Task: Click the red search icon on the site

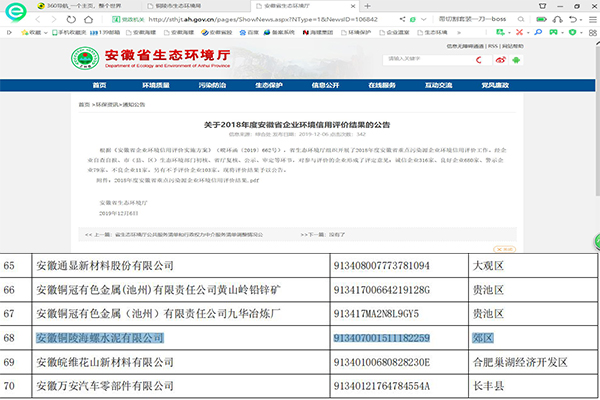Action: tap(479, 60)
